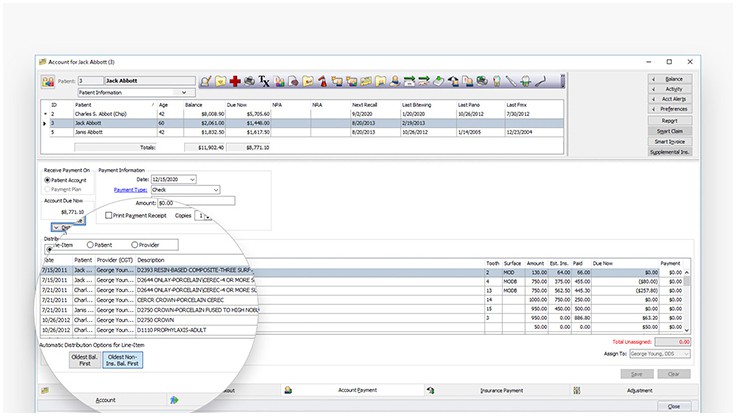Open the Payment Type Check dropdown
736x416 pixels.
(x=216, y=190)
